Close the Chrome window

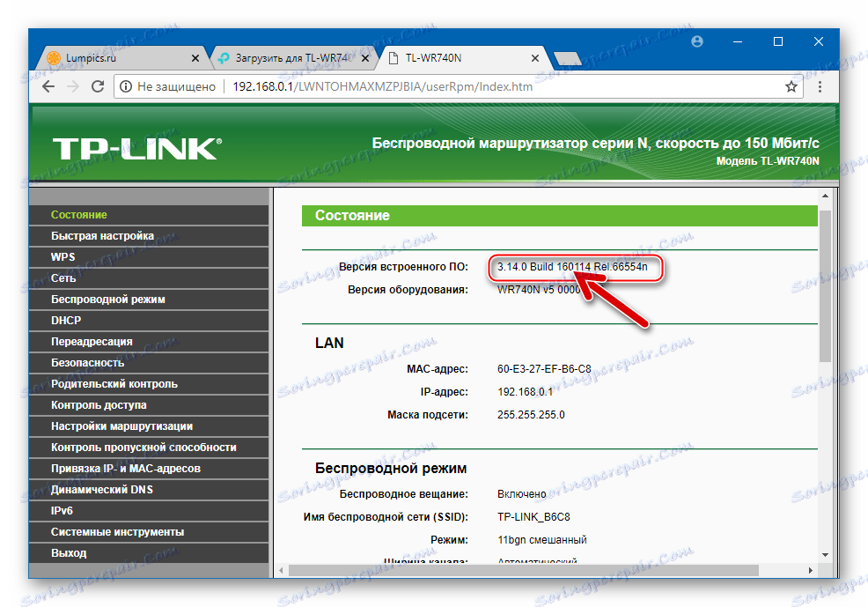819,41
